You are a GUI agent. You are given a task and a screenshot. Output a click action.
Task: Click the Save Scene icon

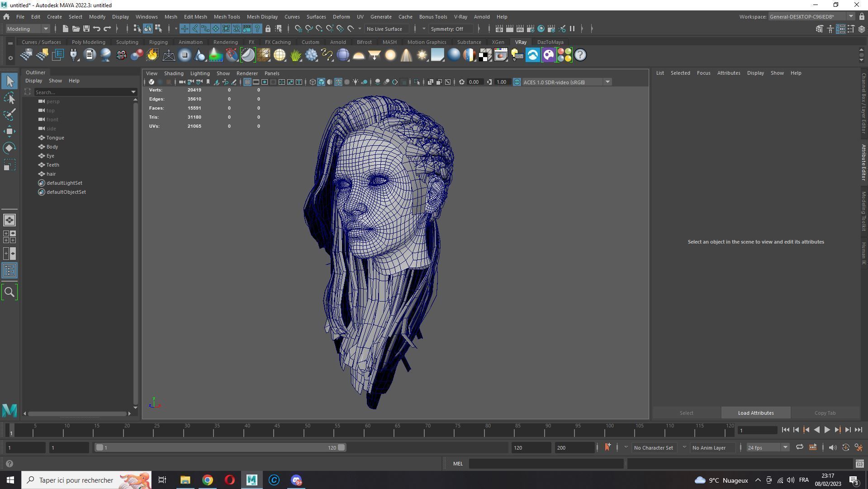point(86,29)
